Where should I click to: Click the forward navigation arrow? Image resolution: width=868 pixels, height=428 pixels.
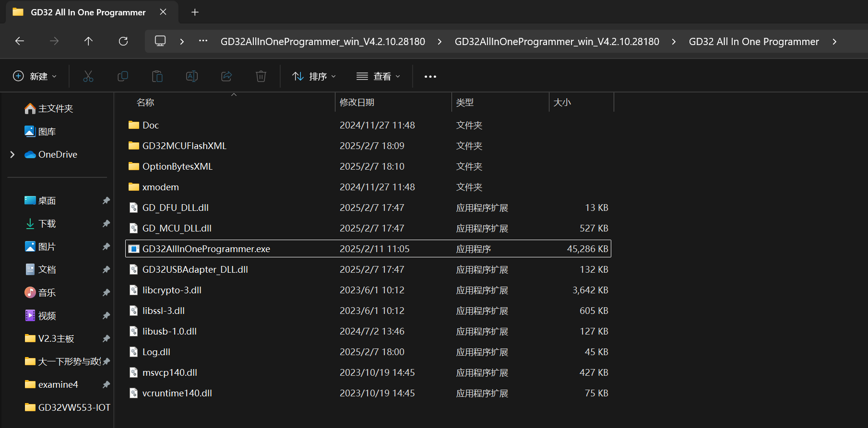pos(54,41)
